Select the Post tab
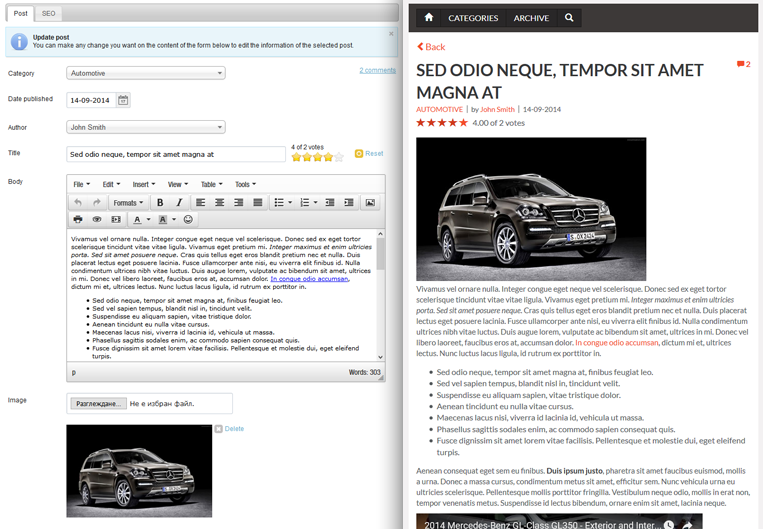The image size is (763, 529). coord(20,14)
